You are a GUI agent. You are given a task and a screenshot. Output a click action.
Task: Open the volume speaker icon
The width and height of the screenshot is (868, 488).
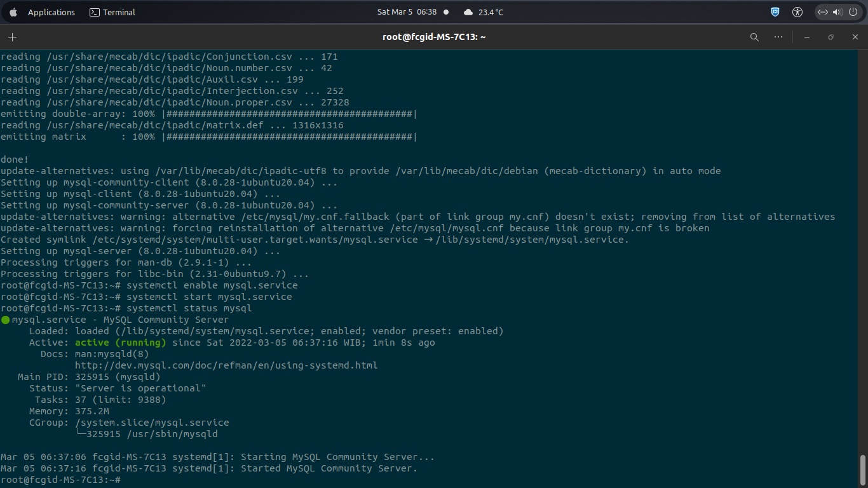pyautogui.click(x=837, y=12)
